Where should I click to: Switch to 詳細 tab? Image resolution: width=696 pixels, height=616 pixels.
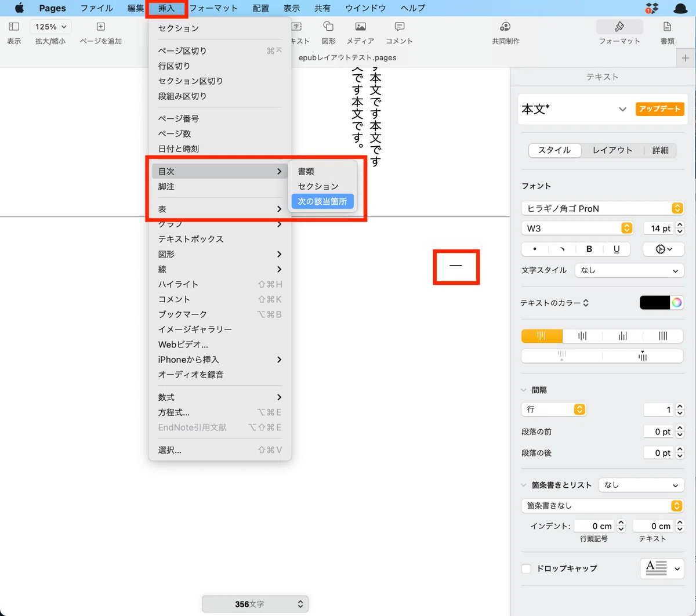point(661,150)
